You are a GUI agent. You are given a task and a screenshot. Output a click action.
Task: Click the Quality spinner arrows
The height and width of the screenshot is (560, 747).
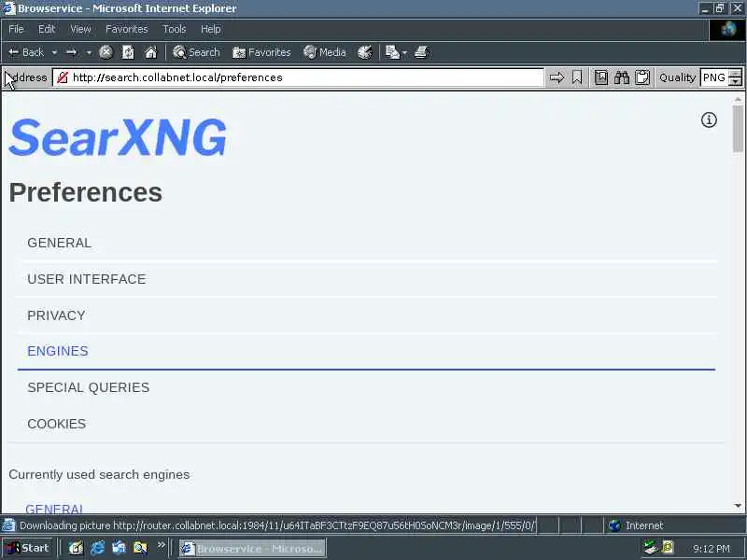(x=736, y=77)
